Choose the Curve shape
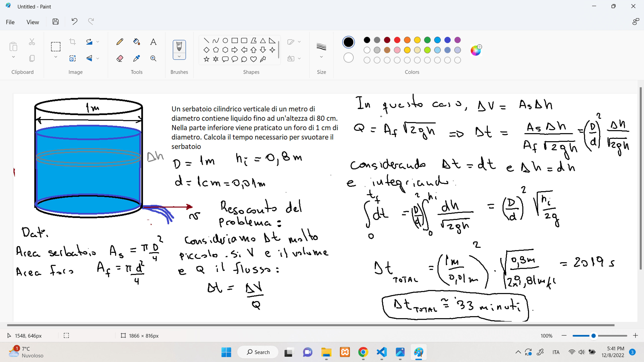The height and width of the screenshot is (362, 644). click(x=216, y=40)
